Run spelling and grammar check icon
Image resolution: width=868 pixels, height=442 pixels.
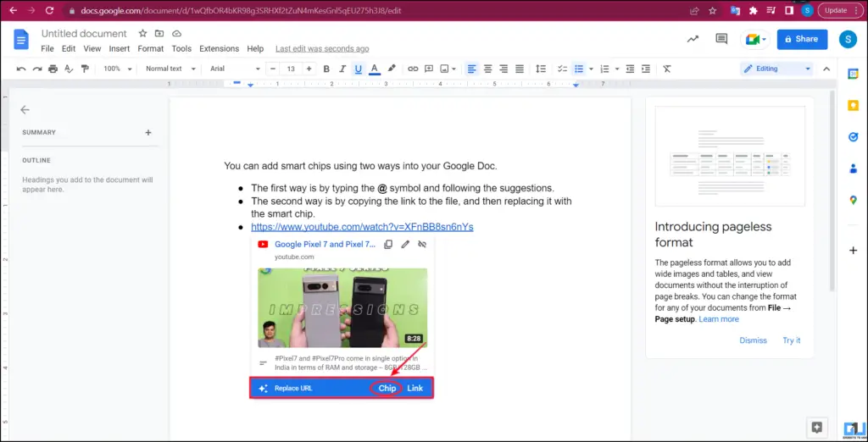(69, 69)
